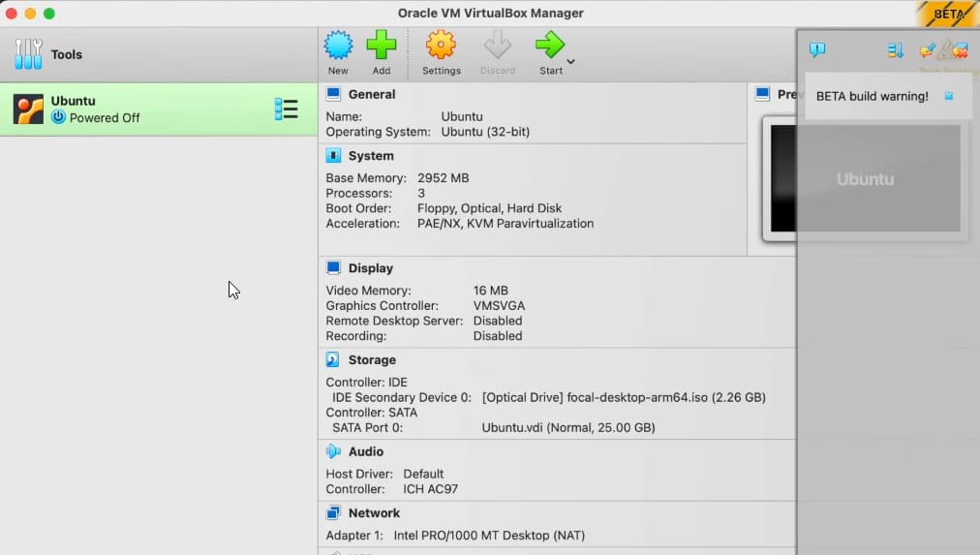This screenshot has width=980, height=555.
Task: Click the yellow BETA badge in title bar
Action: (x=947, y=14)
